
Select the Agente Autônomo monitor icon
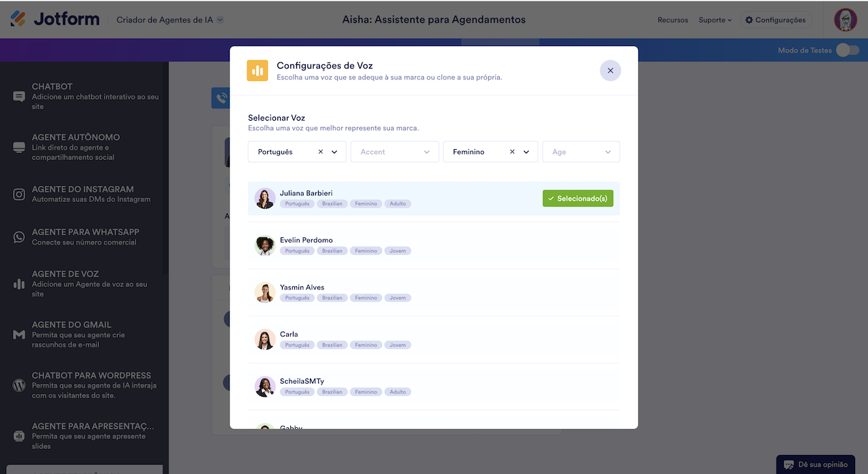coord(19,147)
